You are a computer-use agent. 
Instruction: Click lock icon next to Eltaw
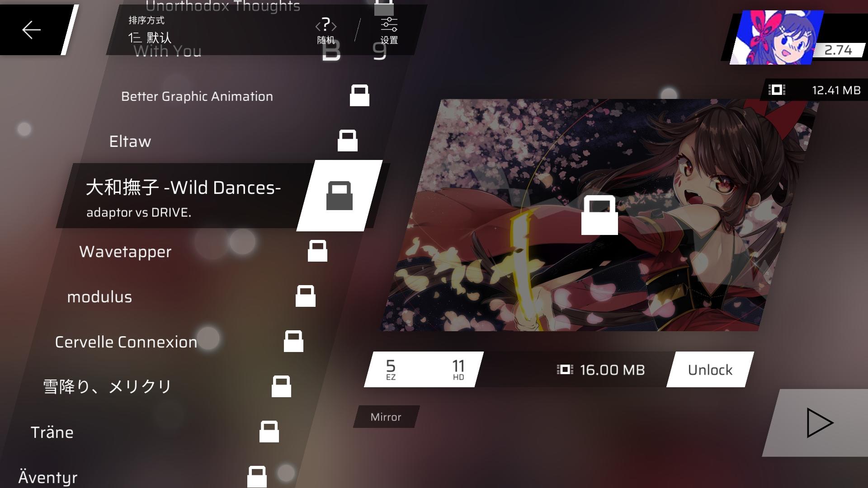tap(347, 141)
